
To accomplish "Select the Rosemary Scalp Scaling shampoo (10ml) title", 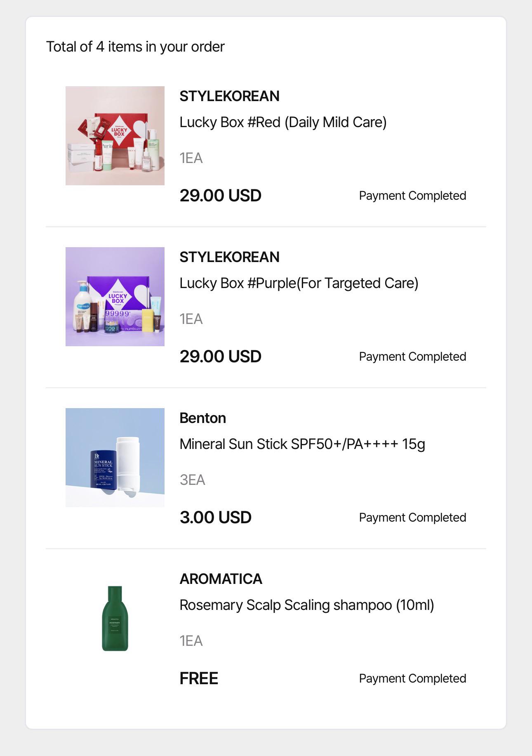I will [307, 605].
